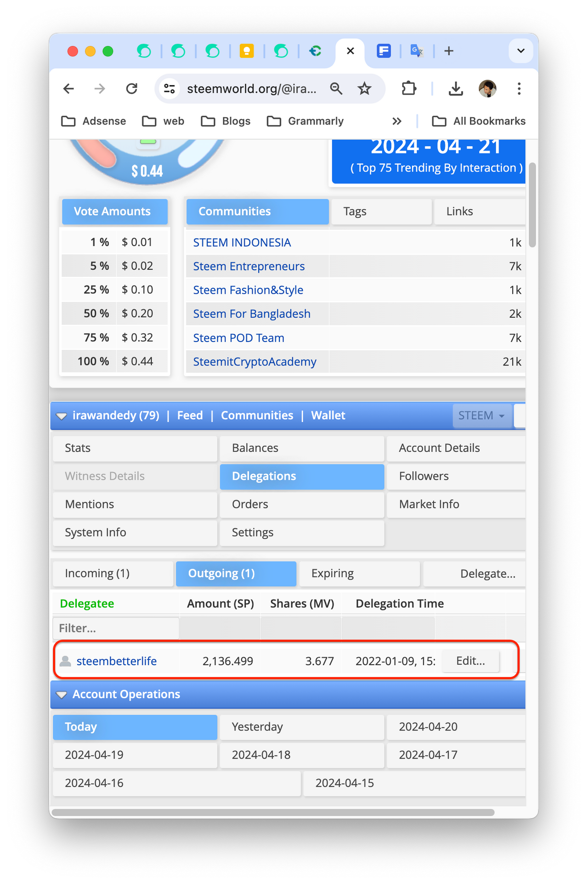588x884 pixels.
Task: Switch to the Google Translate tab
Action: (x=416, y=51)
